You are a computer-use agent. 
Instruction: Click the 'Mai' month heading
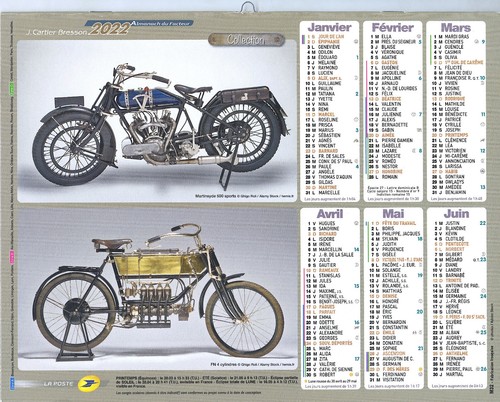coord(393,214)
